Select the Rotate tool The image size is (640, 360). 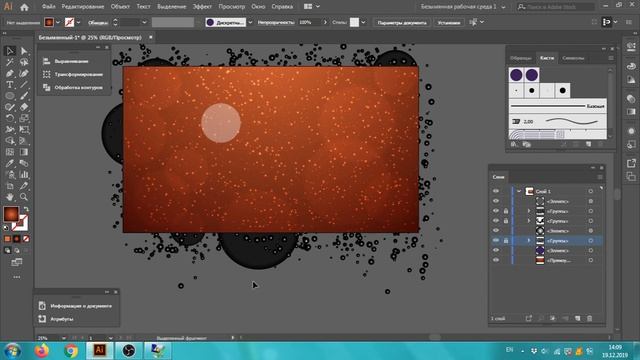point(10,118)
